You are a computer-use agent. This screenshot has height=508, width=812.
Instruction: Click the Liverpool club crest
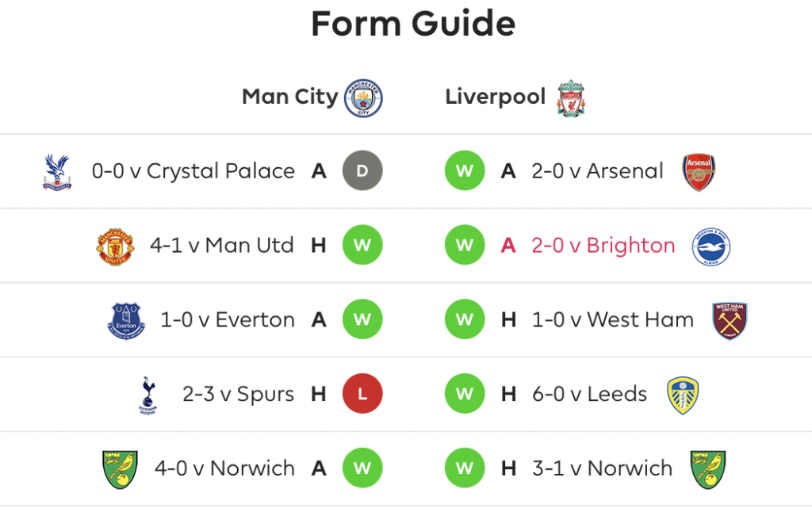click(x=571, y=98)
